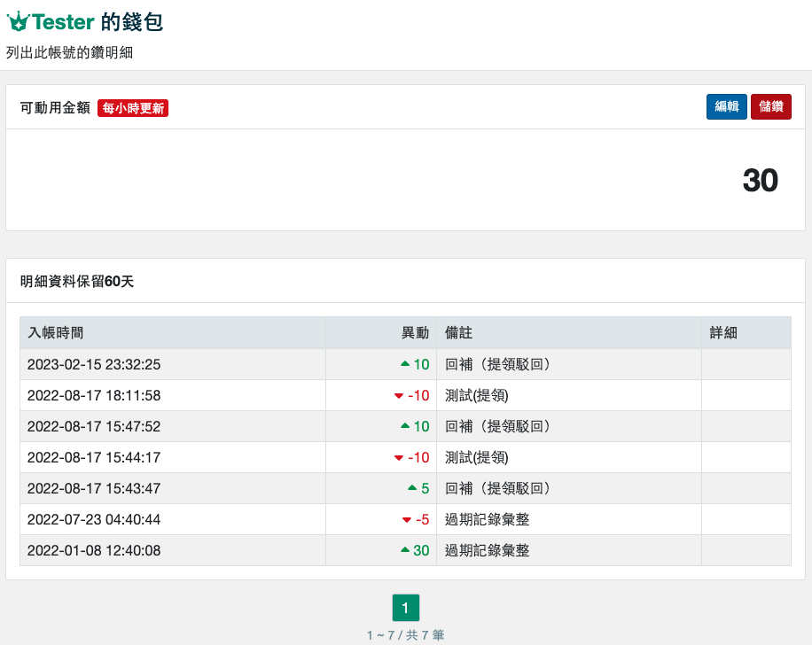
Task: Click the 異動 column header
Action: [x=415, y=333]
